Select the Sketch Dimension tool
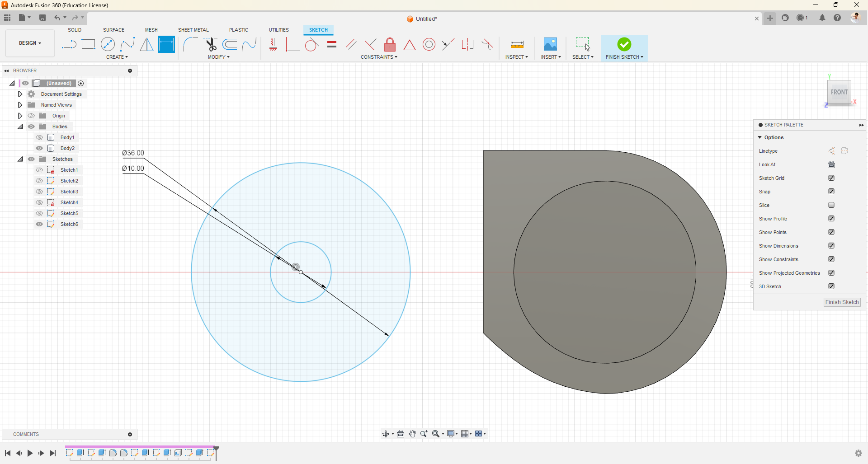Viewport: 868px width, 464px height. pyautogui.click(x=166, y=44)
